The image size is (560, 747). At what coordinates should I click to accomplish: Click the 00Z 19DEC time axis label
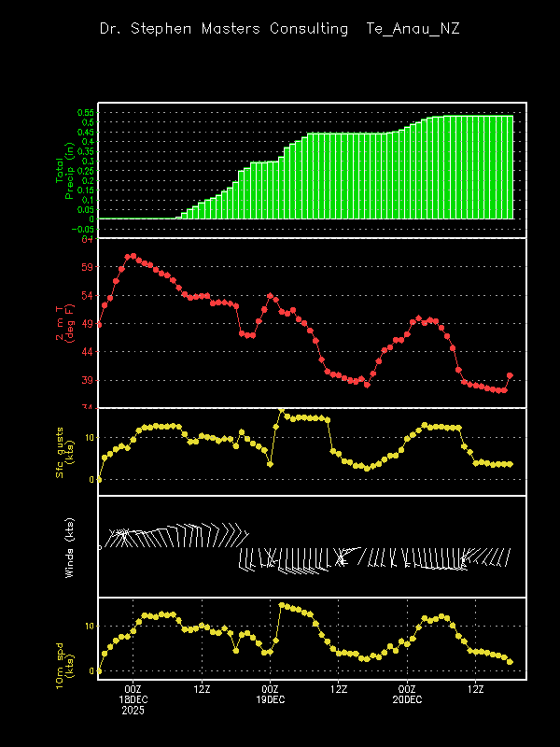pyautogui.click(x=271, y=694)
